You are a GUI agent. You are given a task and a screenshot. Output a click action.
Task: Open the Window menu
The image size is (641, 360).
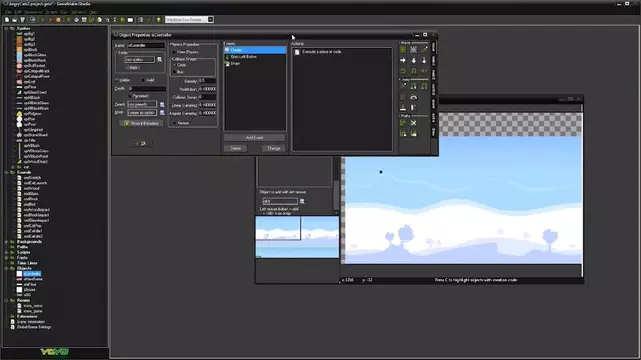[78, 12]
